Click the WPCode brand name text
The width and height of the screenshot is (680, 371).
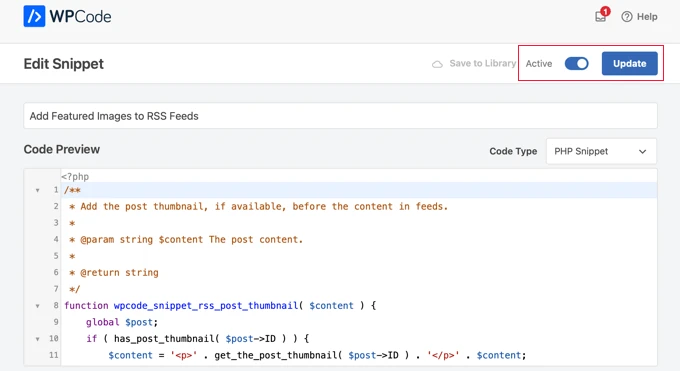tap(80, 17)
